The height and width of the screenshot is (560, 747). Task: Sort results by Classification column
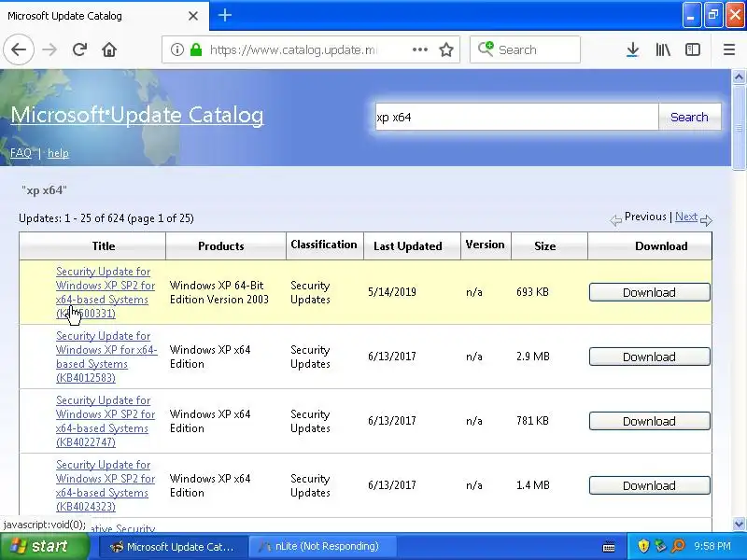coord(323,245)
